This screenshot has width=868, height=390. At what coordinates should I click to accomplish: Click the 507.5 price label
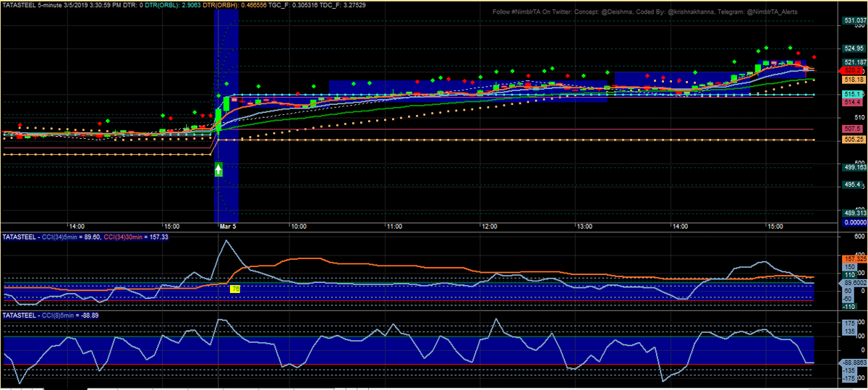[x=853, y=129]
